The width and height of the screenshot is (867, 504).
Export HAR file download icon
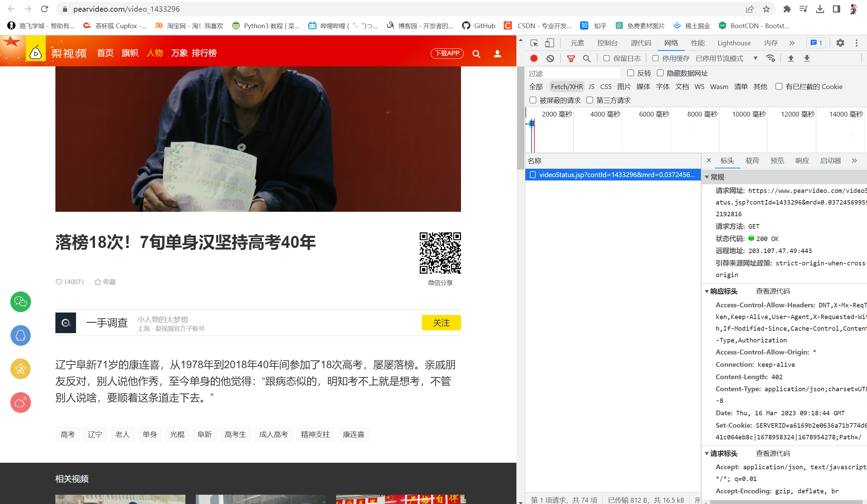(807, 58)
